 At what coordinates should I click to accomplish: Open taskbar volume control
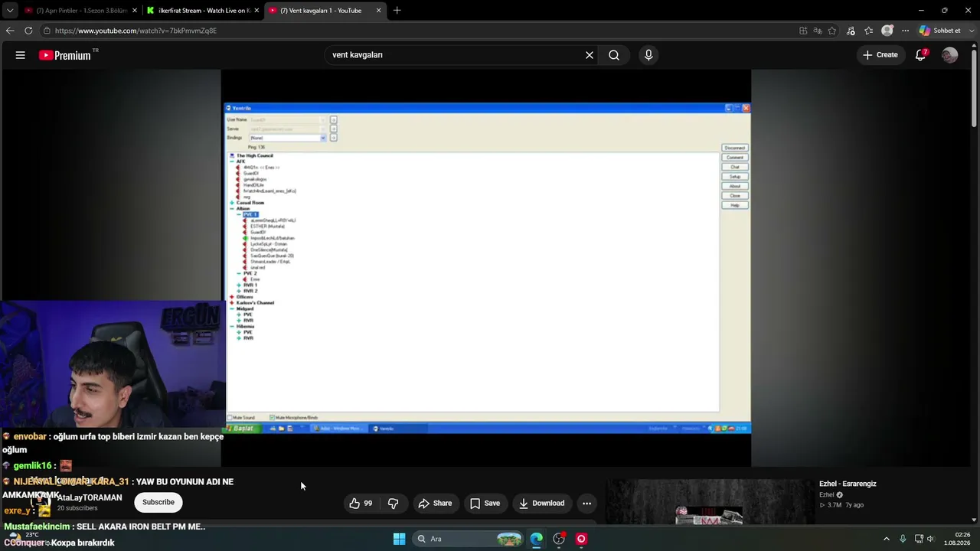pos(930,539)
